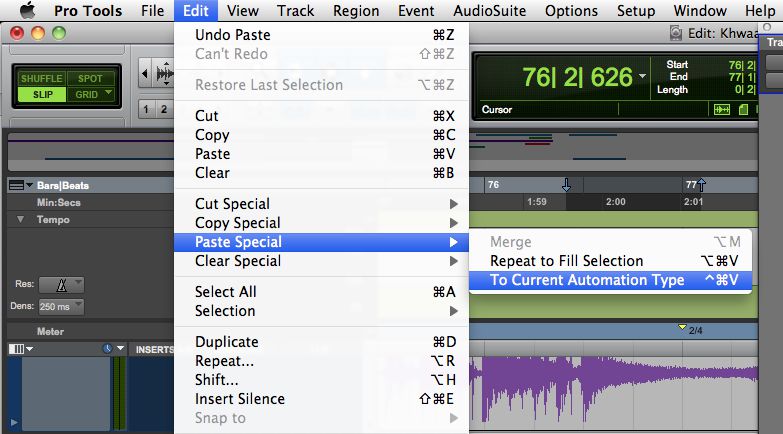
Task: Toggle Slip edit mode
Action: pos(42,94)
